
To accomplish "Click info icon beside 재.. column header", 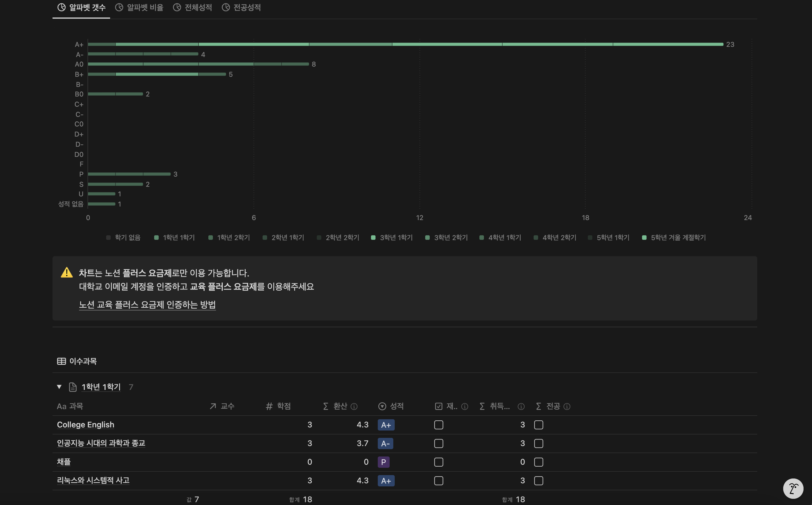I will [464, 407].
